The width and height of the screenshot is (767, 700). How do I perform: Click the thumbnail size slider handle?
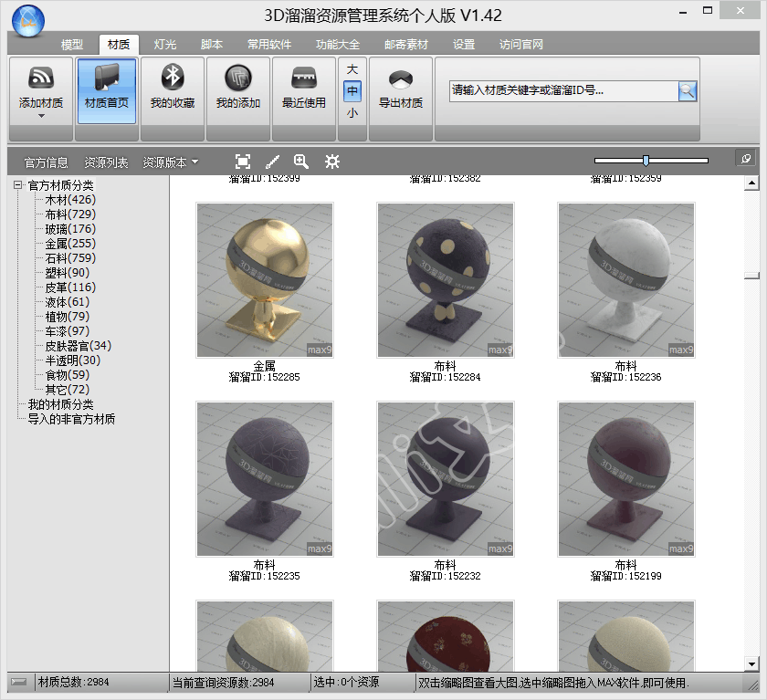pyautogui.click(x=646, y=161)
